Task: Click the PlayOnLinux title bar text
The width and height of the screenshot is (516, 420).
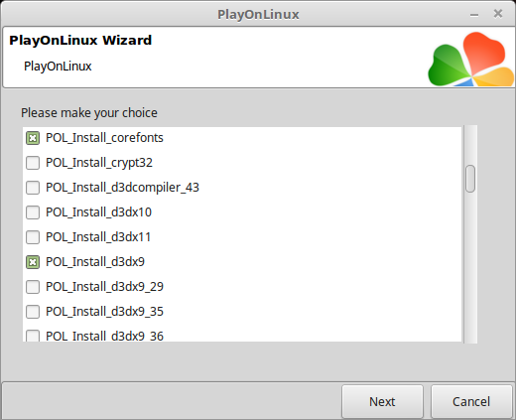Action: pos(258,14)
